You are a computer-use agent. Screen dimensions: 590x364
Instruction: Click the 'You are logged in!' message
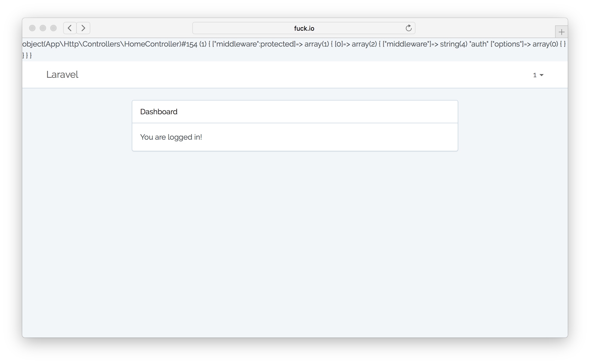click(x=171, y=137)
